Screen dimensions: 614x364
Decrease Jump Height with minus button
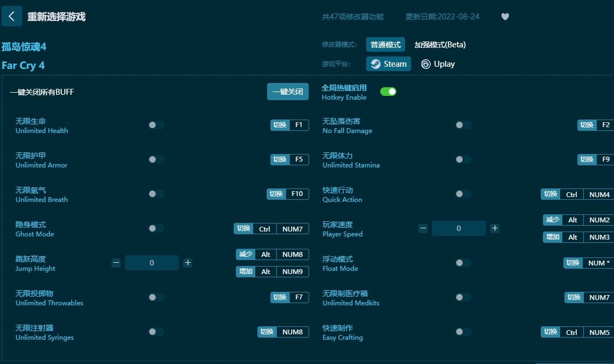pyautogui.click(x=116, y=263)
